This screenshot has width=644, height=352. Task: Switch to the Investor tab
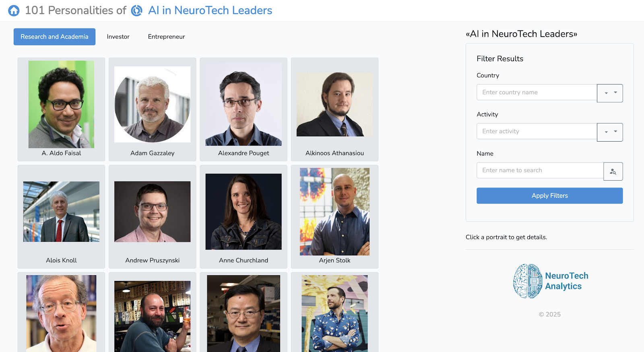(118, 37)
